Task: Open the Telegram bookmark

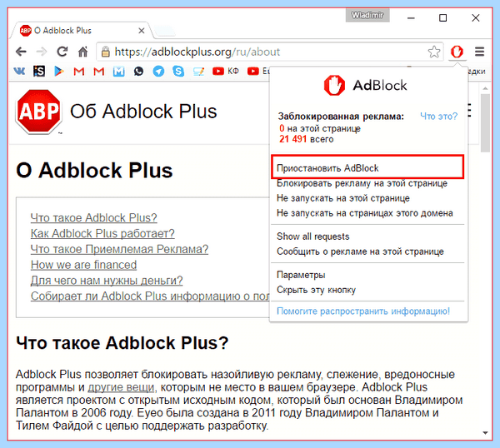Action: 158,71
